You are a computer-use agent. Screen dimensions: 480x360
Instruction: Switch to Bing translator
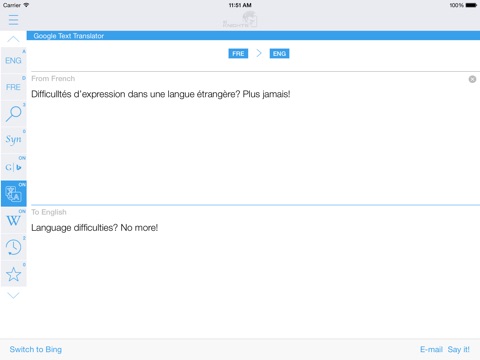(36, 349)
